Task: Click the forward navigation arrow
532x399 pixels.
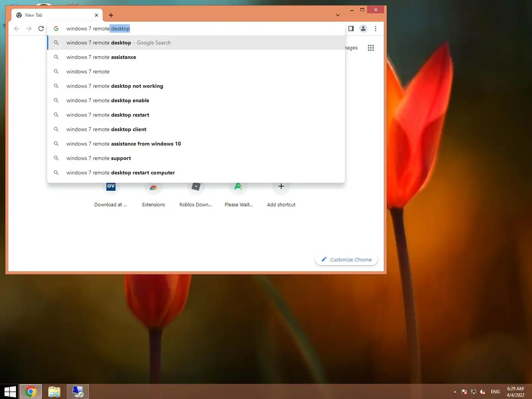Action: pyautogui.click(x=29, y=28)
